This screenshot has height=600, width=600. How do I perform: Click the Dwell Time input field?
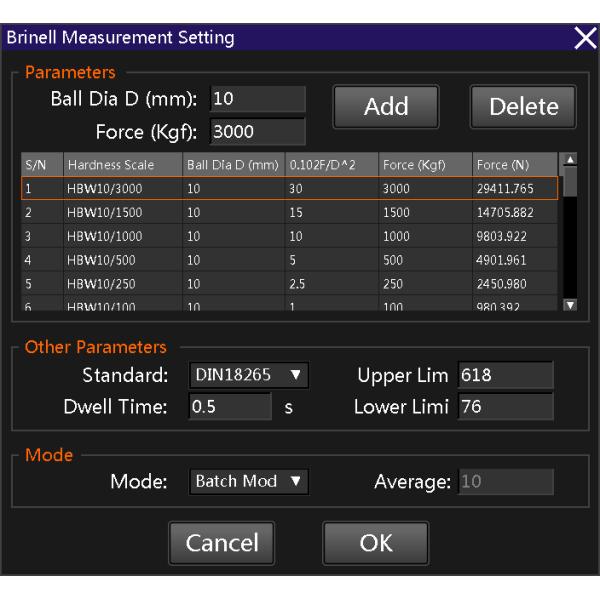pos(229,408)
